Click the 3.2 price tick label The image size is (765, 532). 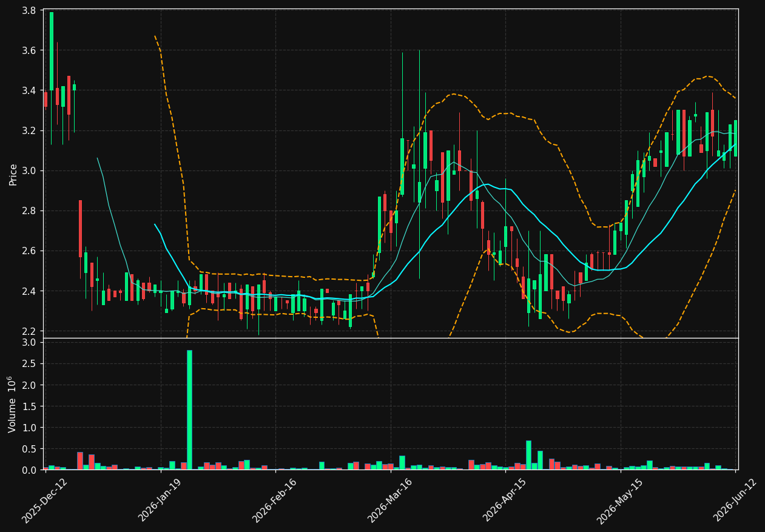click(30, 131)
